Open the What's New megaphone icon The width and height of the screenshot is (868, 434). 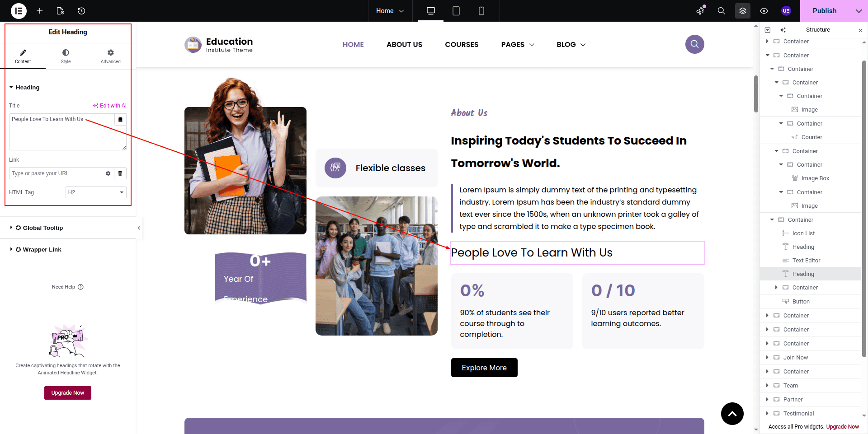coord(700,11)
